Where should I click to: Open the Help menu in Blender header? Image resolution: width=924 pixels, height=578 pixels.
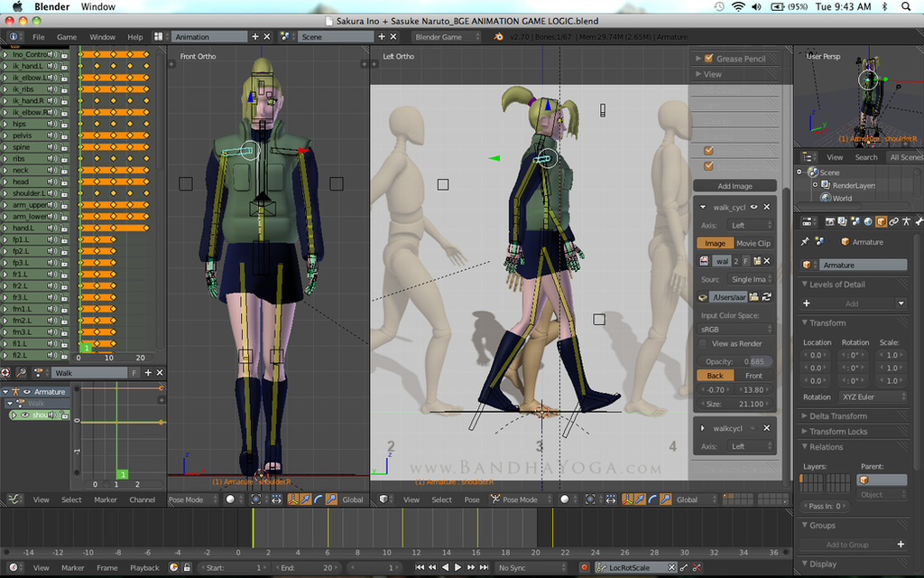pyautogui.click(x=135, y=36)
